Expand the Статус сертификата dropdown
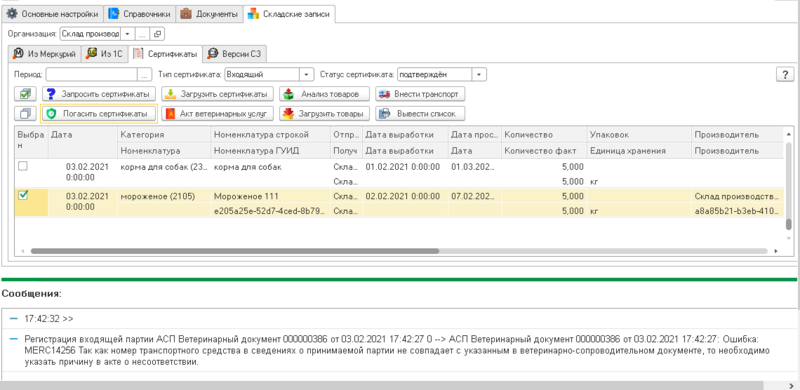 (x=479, y=75)
